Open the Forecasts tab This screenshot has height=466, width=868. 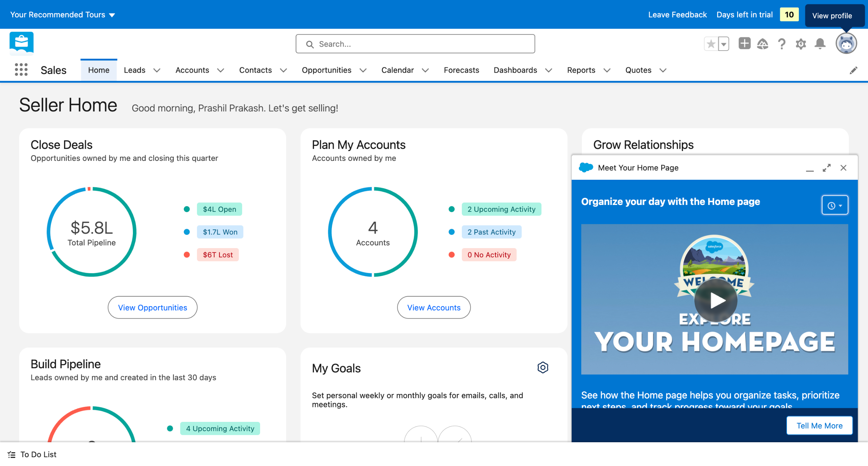[461, 70]
